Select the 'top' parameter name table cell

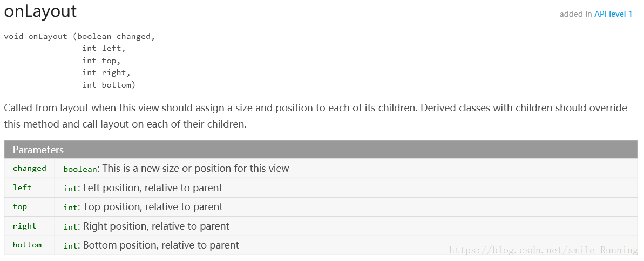click(20, 206)
